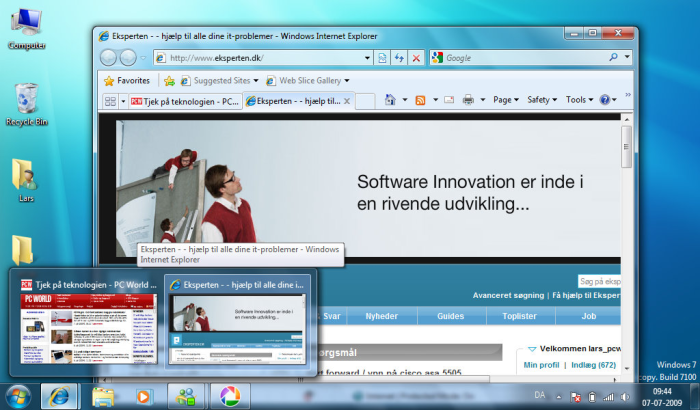Open search provider dropdown arrow

(627, 57)
